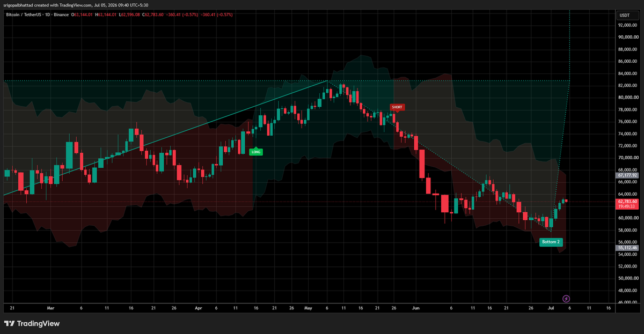Click the Bottom 2 pattern label
Screen dimensions: 644x334
tap(551, 242)
